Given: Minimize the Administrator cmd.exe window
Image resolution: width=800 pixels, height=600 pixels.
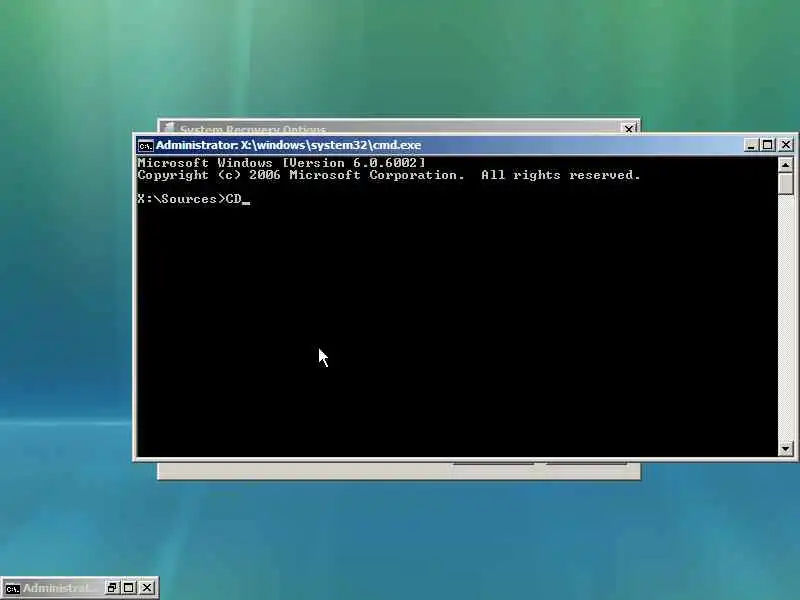Looking at the screenshot, I should pos(751,145).
